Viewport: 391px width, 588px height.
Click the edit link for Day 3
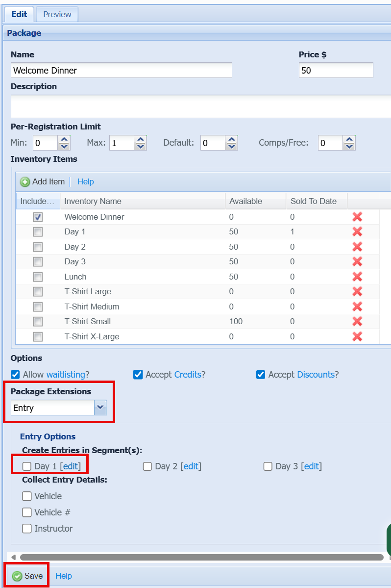(311, 466)
